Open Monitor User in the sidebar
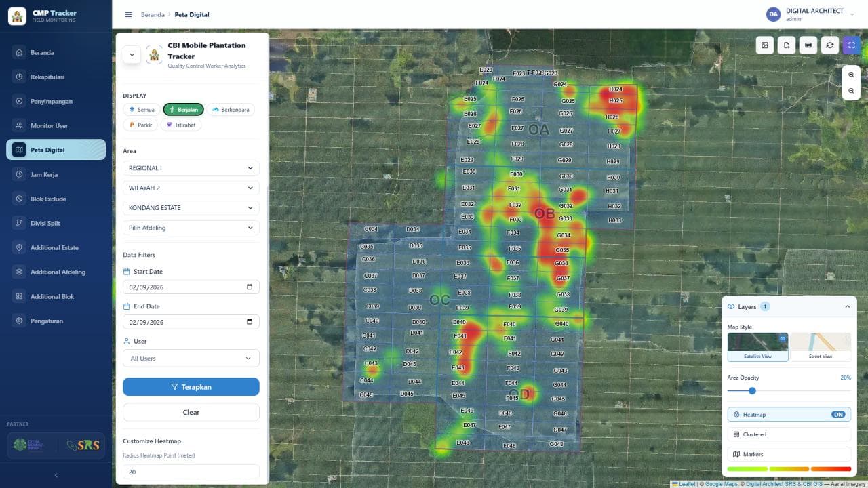868x488 pixels. tap(56, 125)
